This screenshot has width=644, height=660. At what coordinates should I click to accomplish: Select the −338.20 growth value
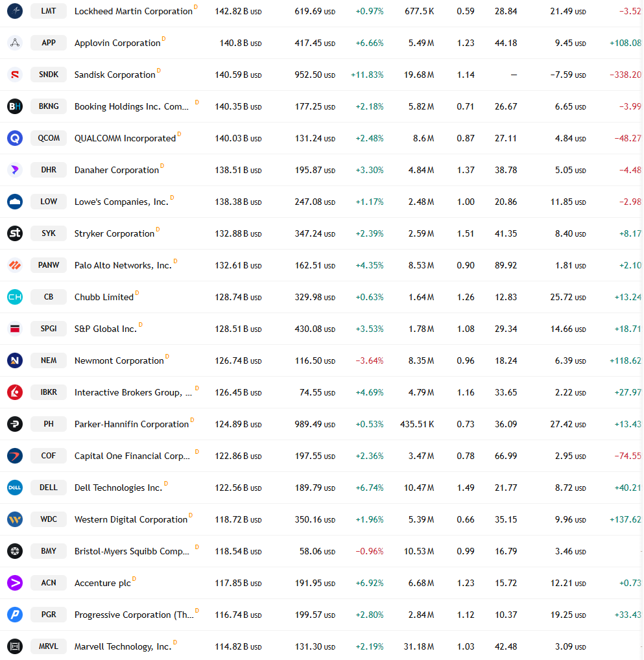click(625, 75)
